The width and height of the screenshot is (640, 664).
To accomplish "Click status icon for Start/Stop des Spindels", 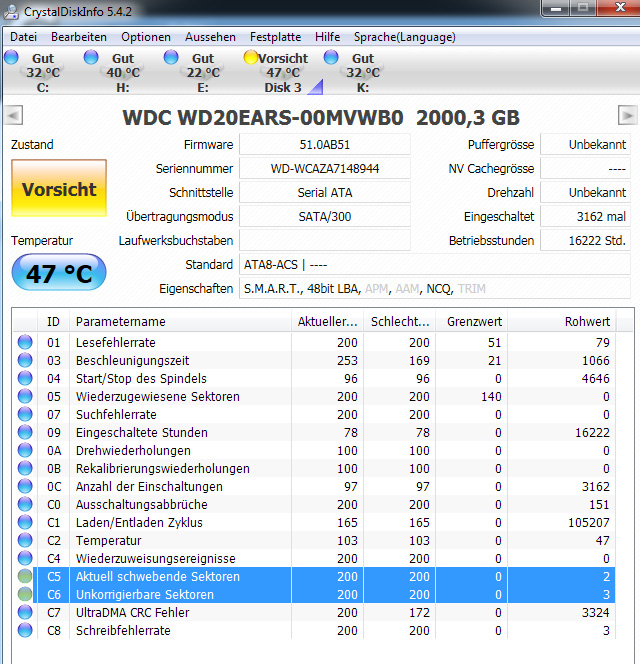I will tap(25, 378).
